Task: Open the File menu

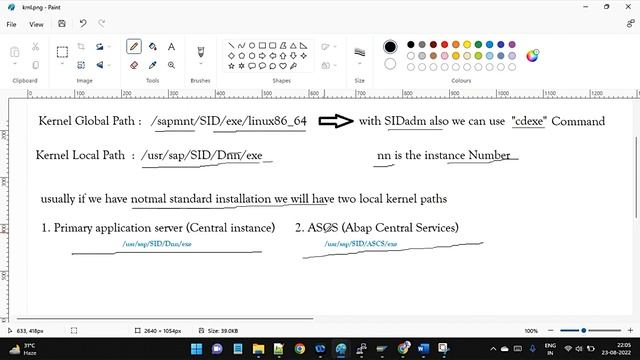Action: click(x=11, y=24)
